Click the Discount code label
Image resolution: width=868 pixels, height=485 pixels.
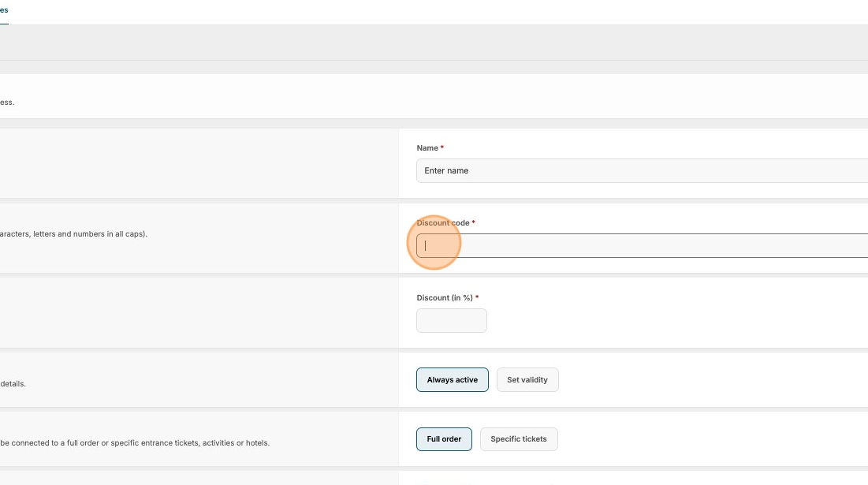point(443,223)
